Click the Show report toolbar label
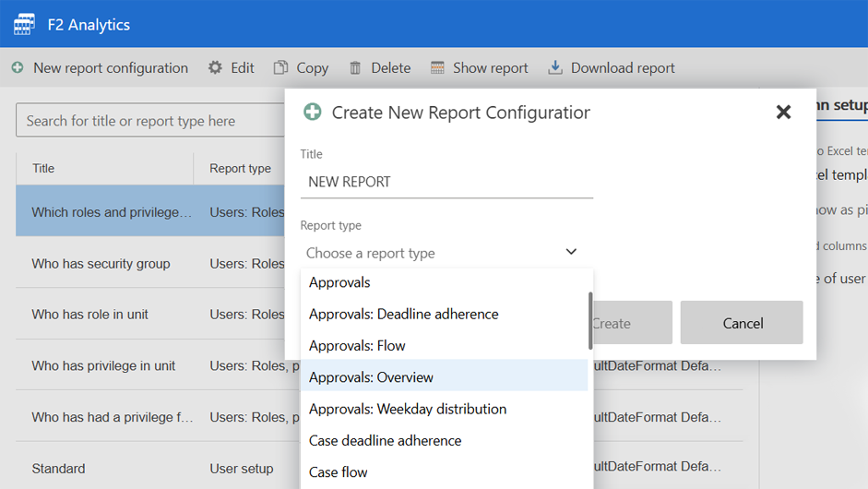This screenshot has height=489, width=868. (491, 67)
